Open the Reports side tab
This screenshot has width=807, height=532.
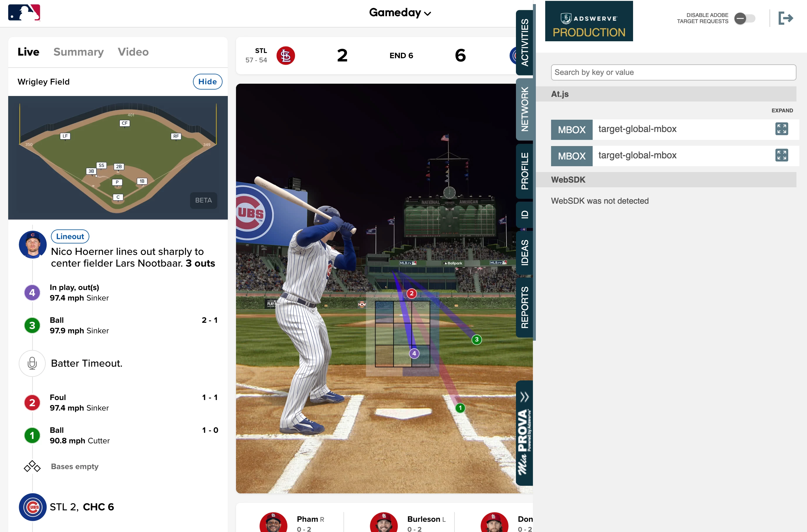click(x=524, y=307)
